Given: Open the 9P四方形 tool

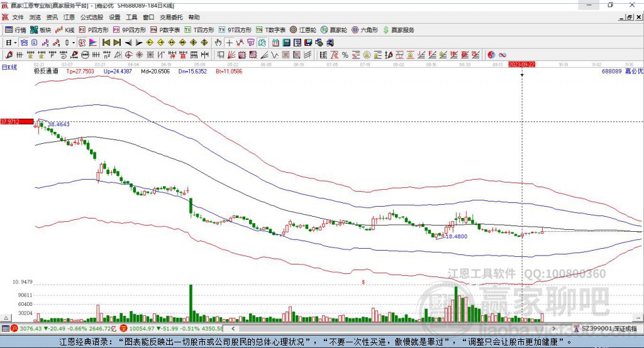Looking at the screenshot, I should (x=130, y=30).
